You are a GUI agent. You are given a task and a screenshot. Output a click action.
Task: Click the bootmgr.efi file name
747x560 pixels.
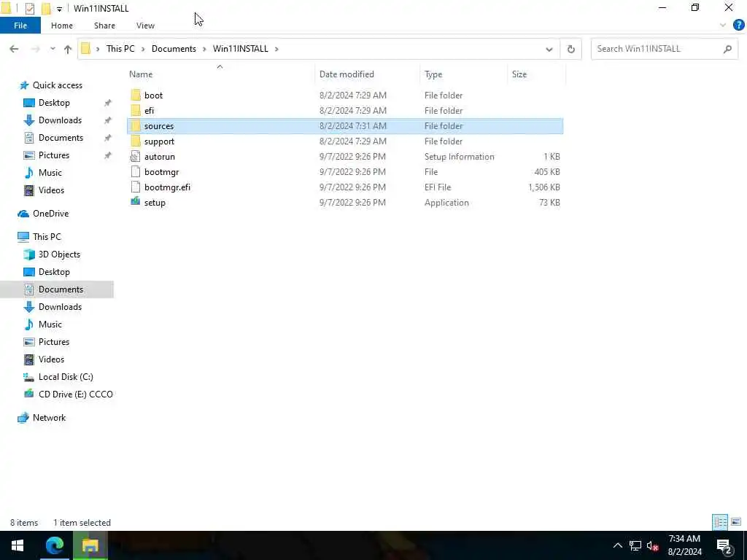[x=167, y=187]
